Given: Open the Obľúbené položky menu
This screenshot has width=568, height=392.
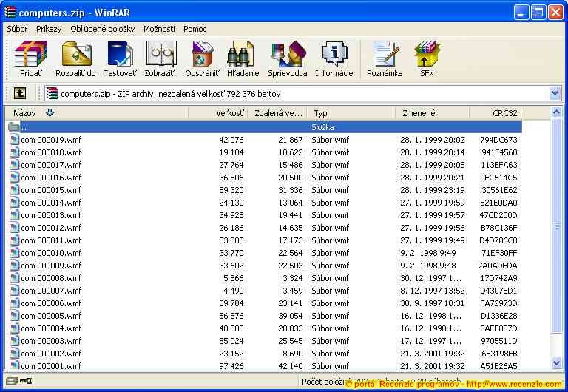Looking at the screenshot, I should click(103, 29).
